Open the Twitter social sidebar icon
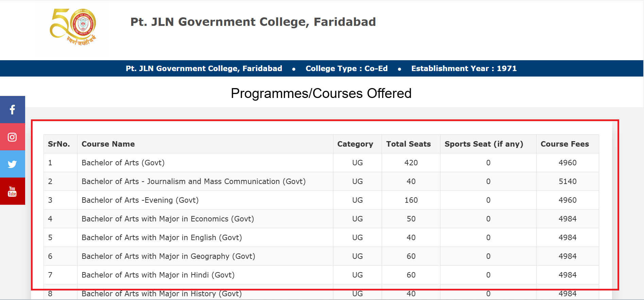 coord(12,164)
